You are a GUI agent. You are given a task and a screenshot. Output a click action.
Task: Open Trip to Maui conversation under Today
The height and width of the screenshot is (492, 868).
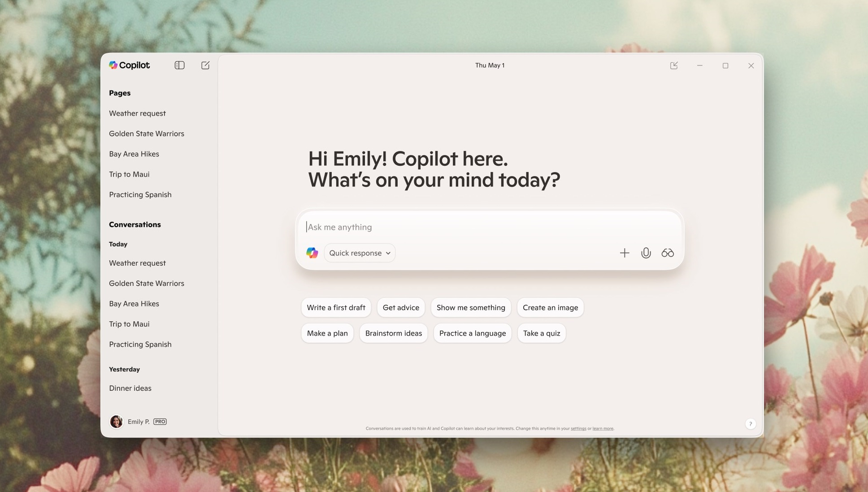pos(129,324)
